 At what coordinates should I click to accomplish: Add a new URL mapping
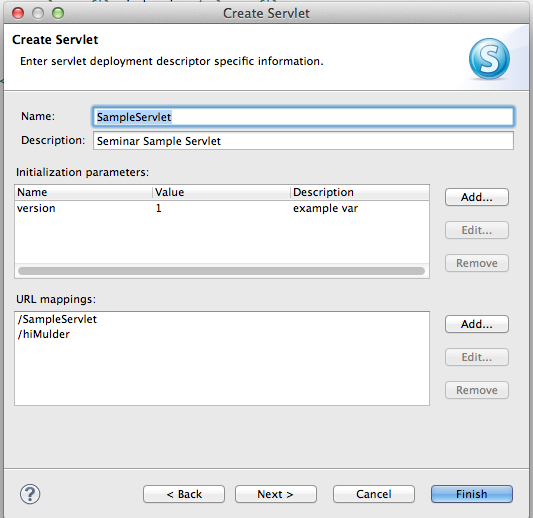click(x=477, y=324)
